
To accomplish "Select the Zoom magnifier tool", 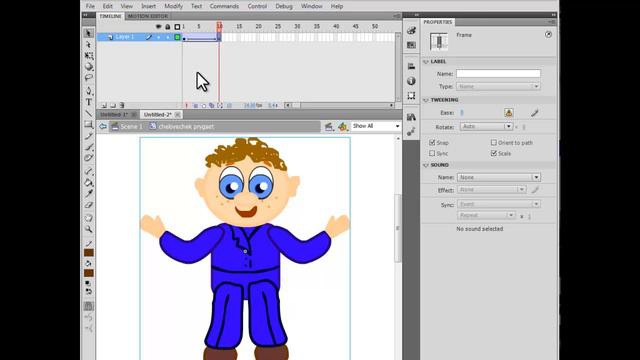I will point(89,229).
